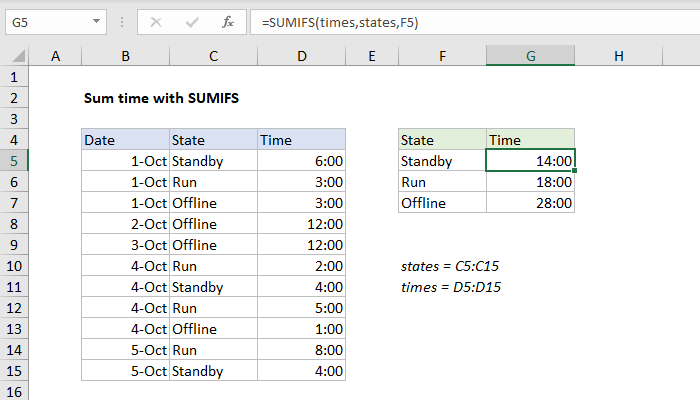Expand the Name Box dropdown arrow
The width and height of the screenshot is (700, 400).
click(x=94, y=20)
